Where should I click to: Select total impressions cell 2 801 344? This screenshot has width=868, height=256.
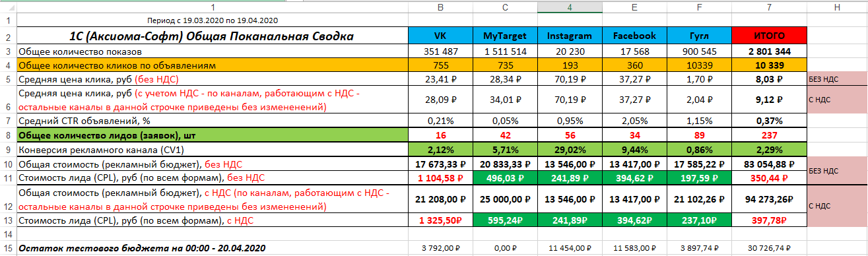(x=770, y=51)
